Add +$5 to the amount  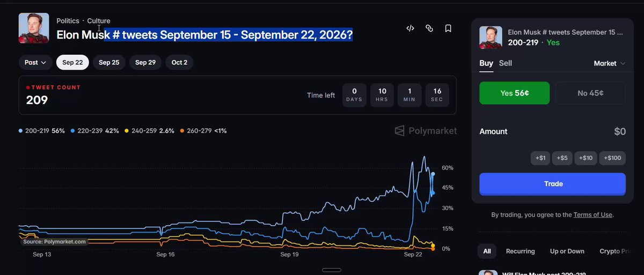pos(562,158)
